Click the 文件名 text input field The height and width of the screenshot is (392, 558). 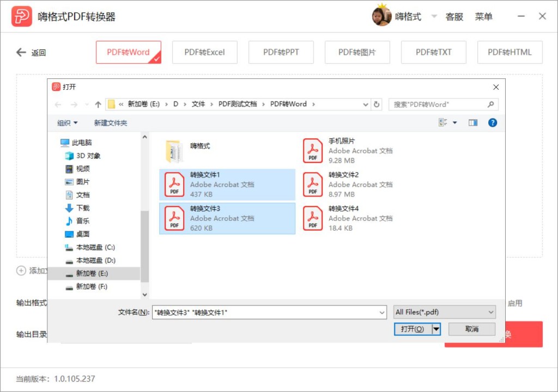tap(265, 313)
